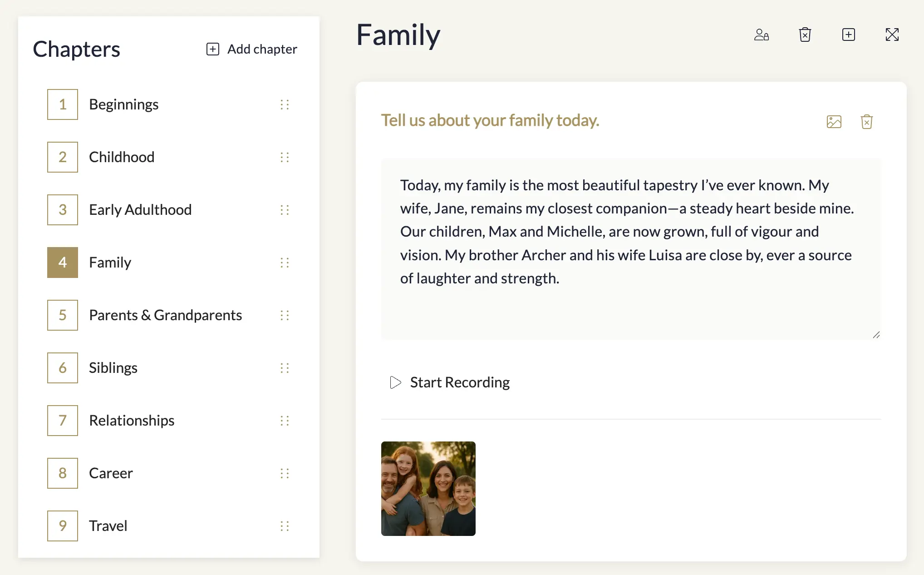Add an image to the family question

click(x=834, y=122)
